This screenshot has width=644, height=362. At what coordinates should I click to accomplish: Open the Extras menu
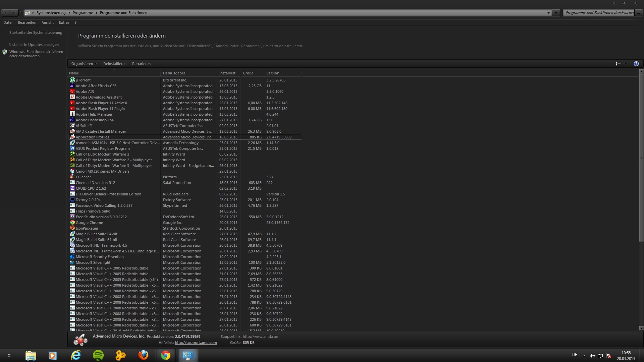pos(64,22)
